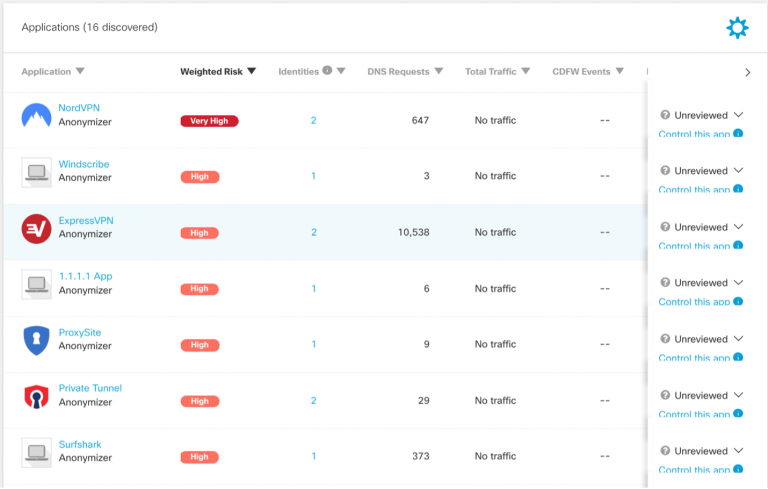The width and height of the screenshot is (768, 489).
Task: Open the Unreviewed dropdown for NordVPN
Action: tap(702, 115)
